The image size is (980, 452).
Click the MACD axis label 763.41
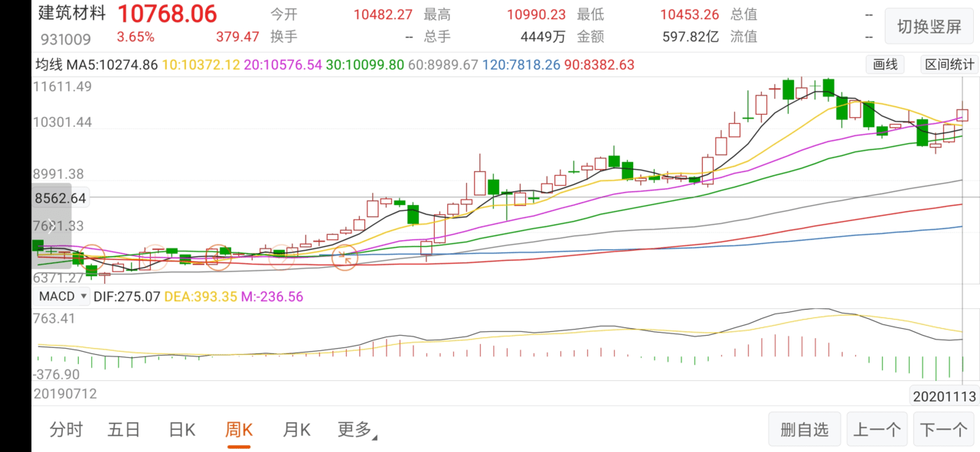coord(54,318)
